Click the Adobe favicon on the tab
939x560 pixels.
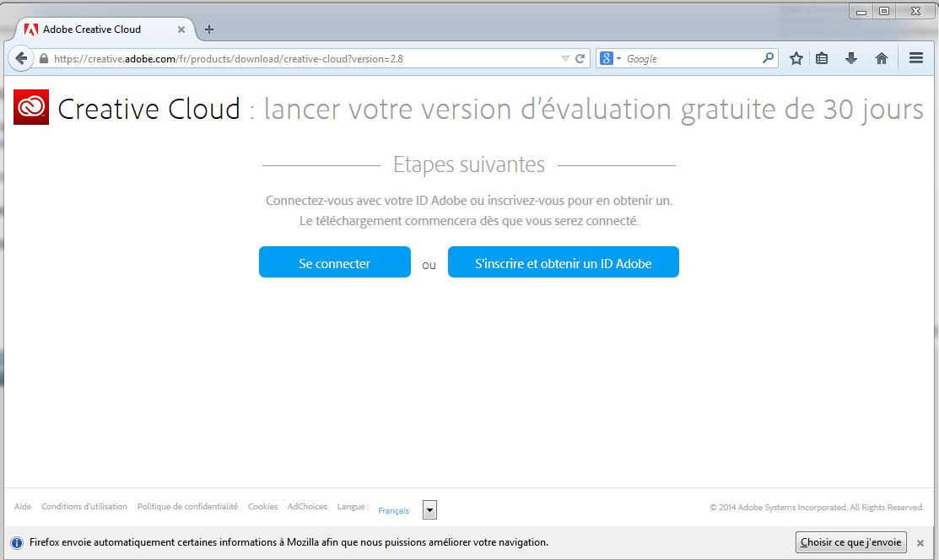click(x=30, y=30)
